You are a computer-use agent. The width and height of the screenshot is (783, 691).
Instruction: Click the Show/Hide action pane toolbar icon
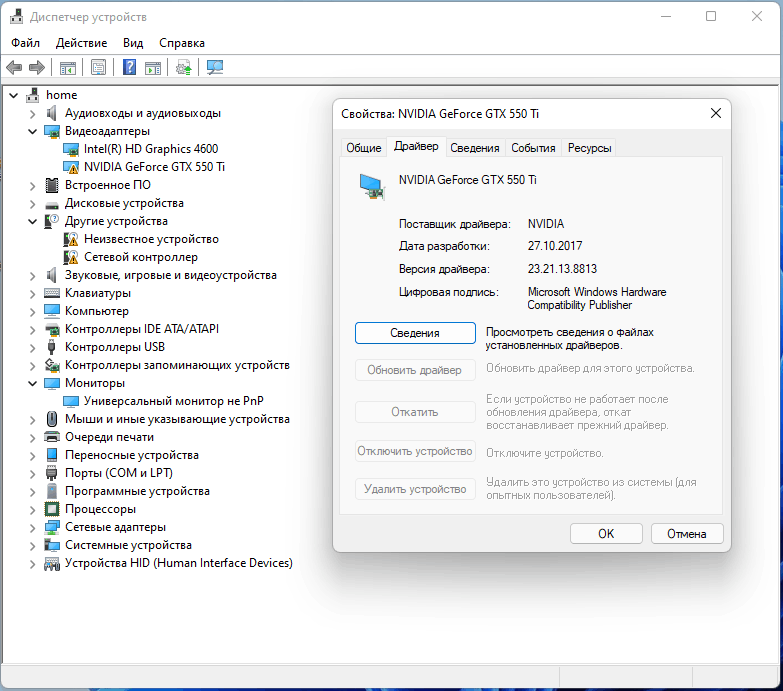pos(153,67)
